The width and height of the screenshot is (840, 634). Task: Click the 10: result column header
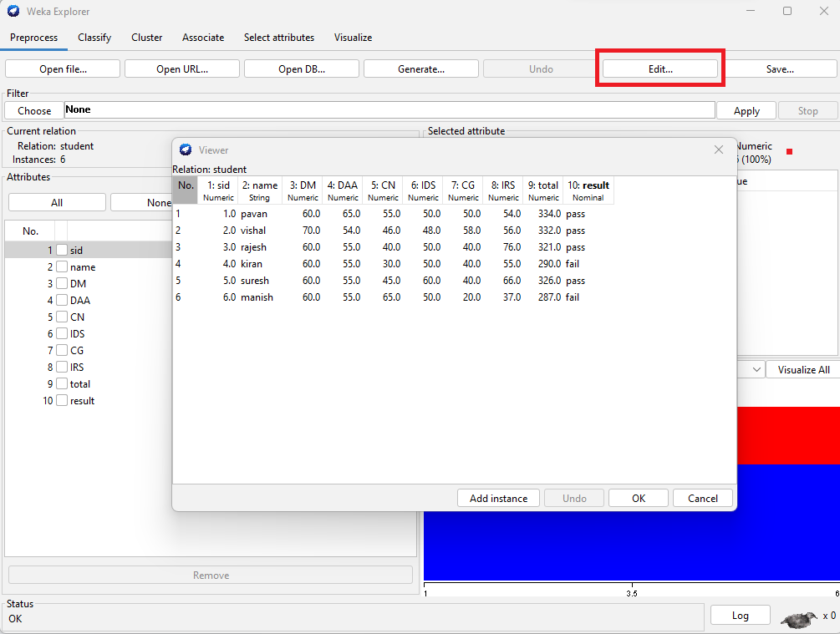click(588, 190)
